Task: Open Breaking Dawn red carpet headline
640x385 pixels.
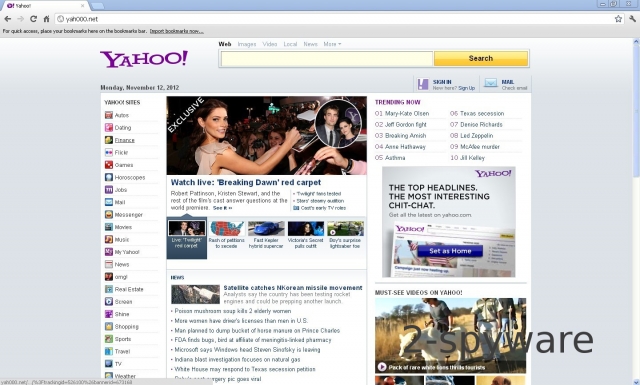Action: 246,182
